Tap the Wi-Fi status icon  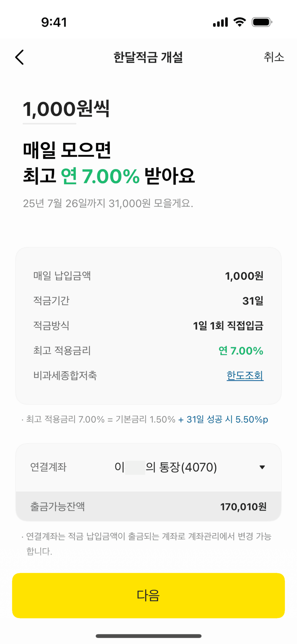[x=240, y=22]
